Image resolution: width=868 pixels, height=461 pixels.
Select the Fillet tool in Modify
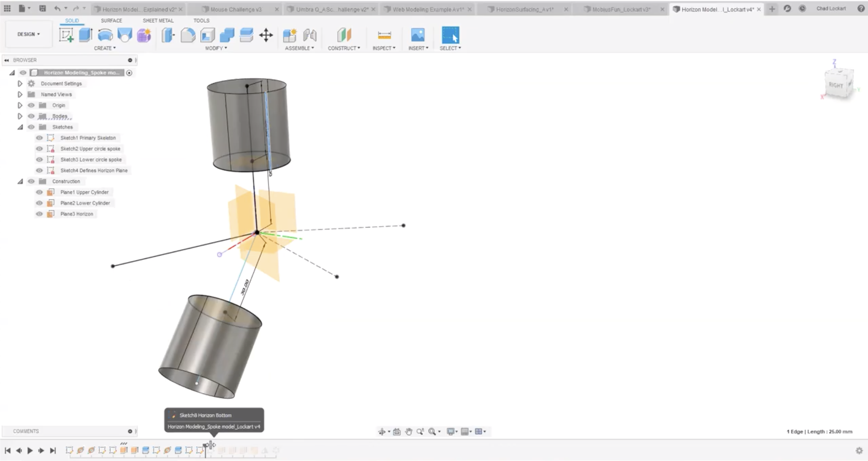pos(187,35)
